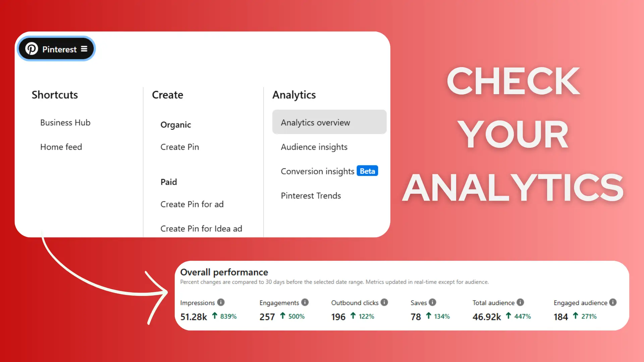Viewport: 644px width, 362px height.
Task: Click the Conversion insights Beta link
Action: (x=329, y=171)
